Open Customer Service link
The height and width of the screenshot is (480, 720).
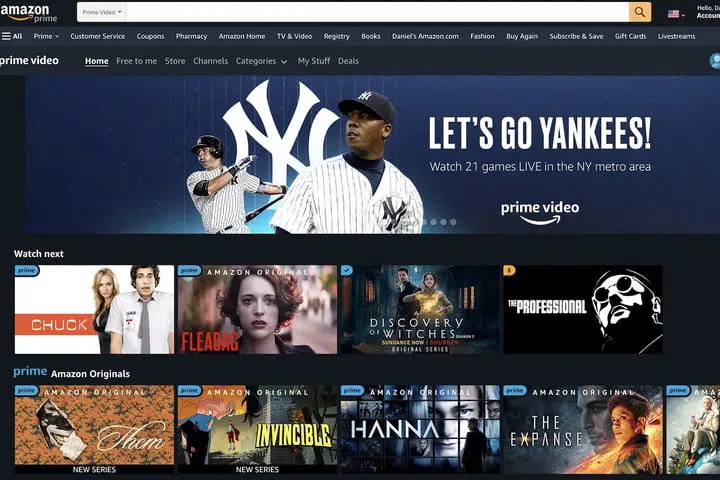tap(97, 36)
